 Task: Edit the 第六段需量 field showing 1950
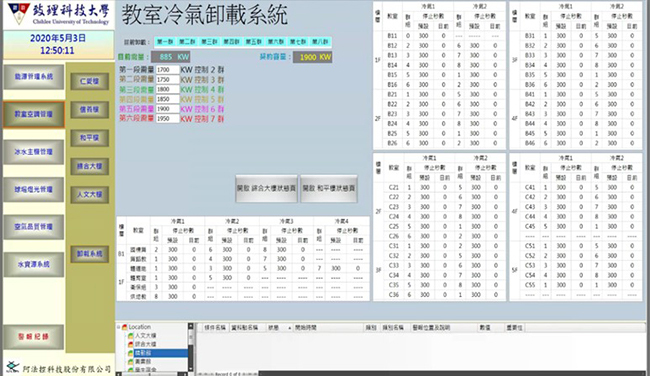pos(167,119)
